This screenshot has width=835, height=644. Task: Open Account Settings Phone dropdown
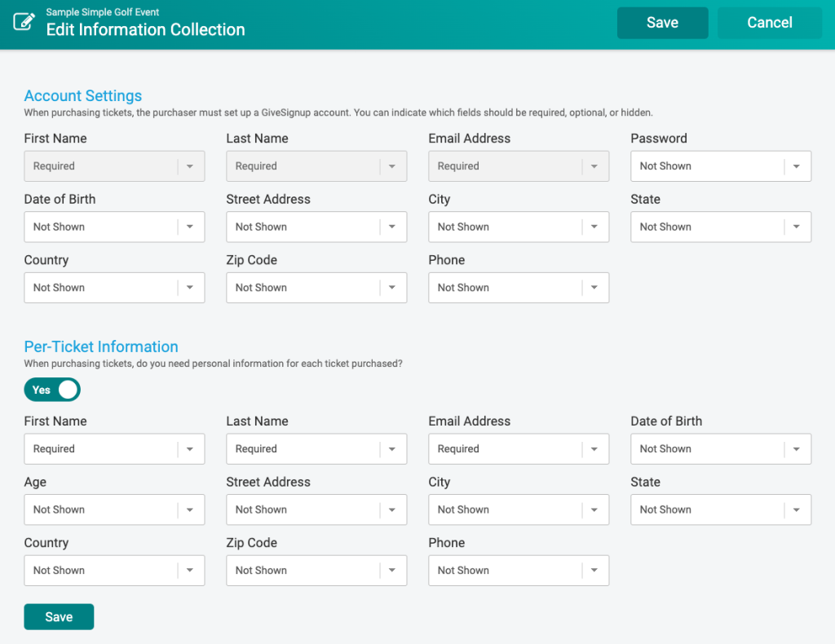coord(518,288)
